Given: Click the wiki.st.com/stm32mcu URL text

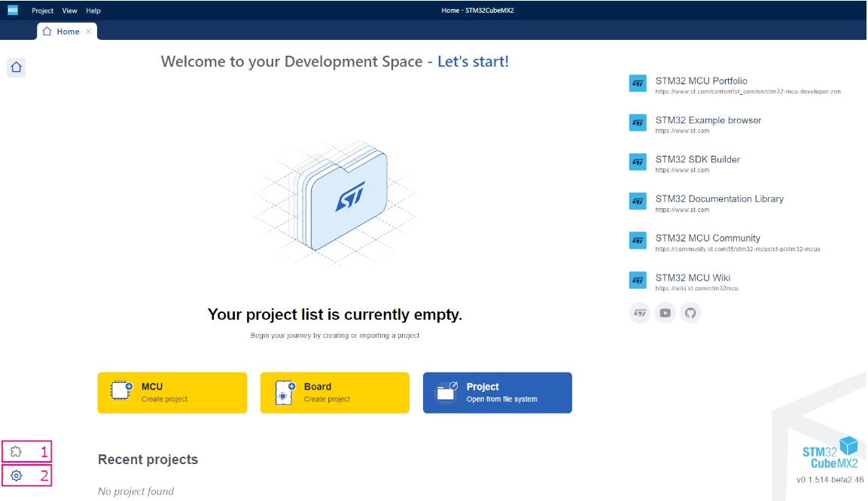Looking at the screenshot, I should tap(696, 289).
